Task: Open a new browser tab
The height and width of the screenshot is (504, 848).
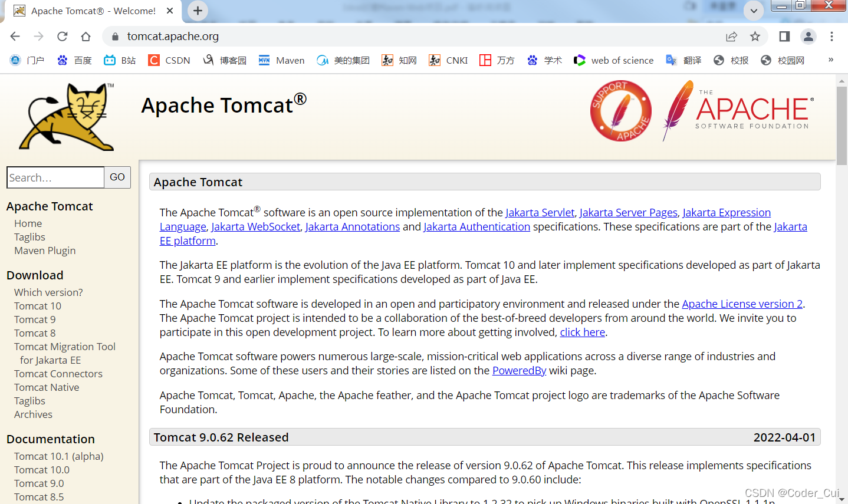Action: (198, 11)
